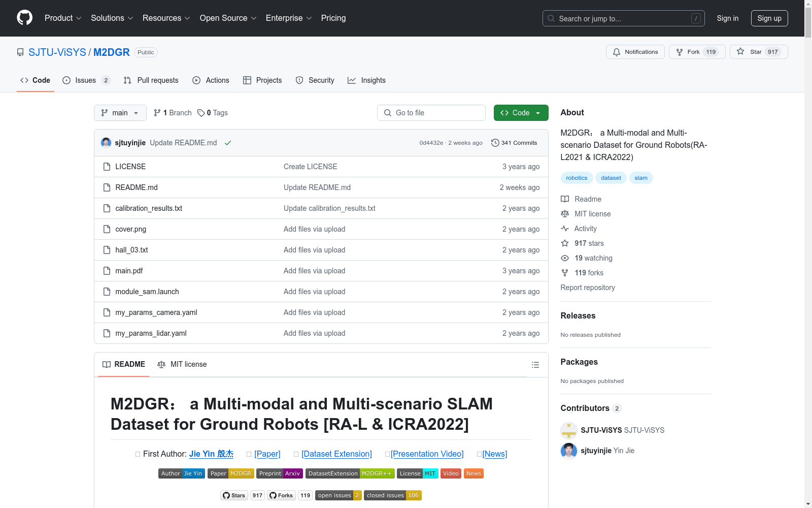
Task: Click the 0d4432e commit hash
Action: [x=431, y=143]
